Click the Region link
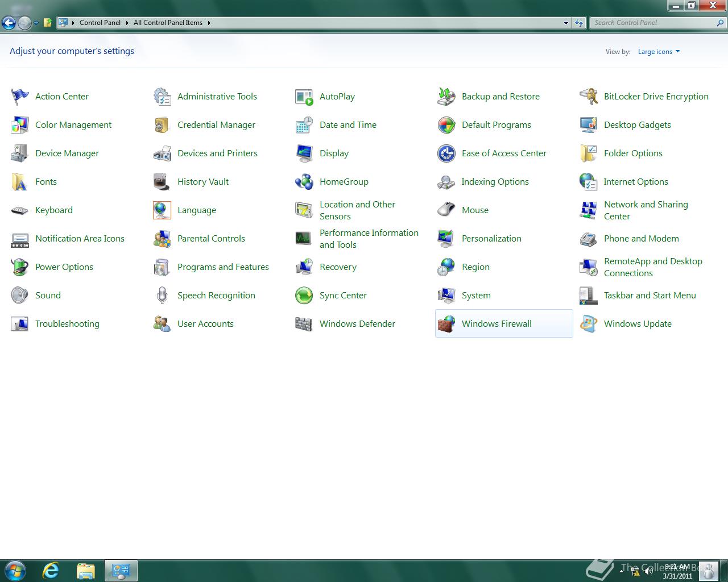 (x=475, y=267)
